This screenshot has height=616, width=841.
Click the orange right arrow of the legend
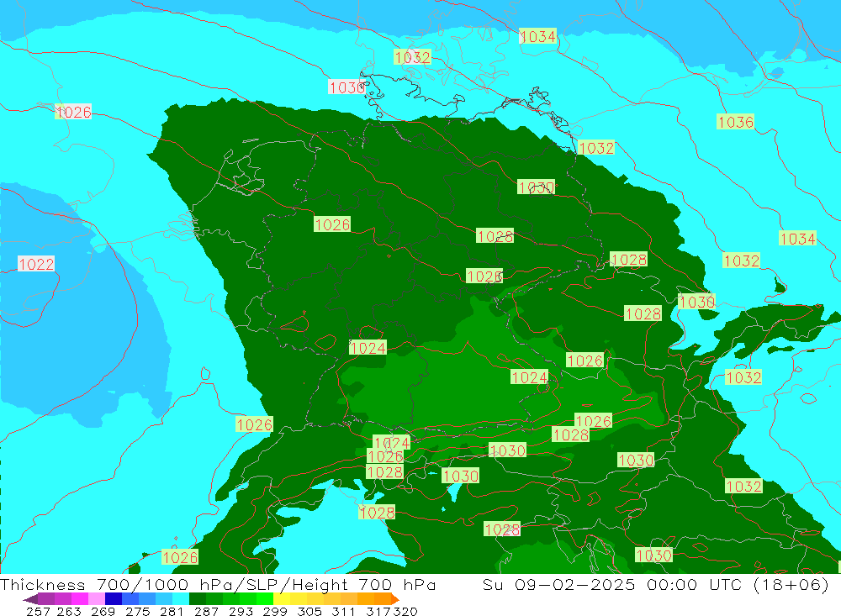395,599
